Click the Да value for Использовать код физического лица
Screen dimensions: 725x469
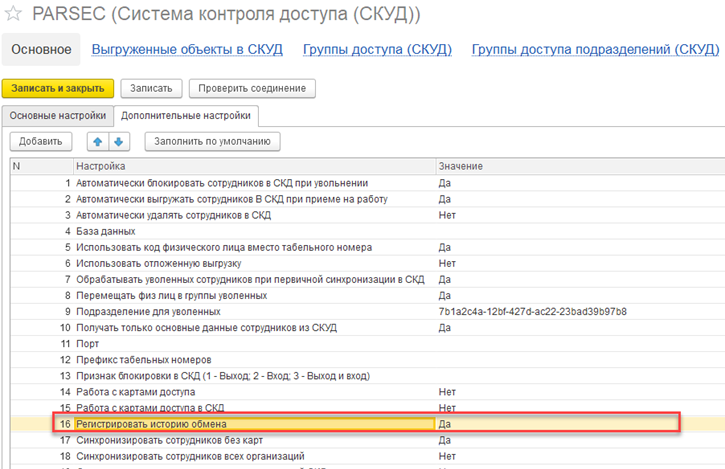pyautogui.click(x=446, y=247)
